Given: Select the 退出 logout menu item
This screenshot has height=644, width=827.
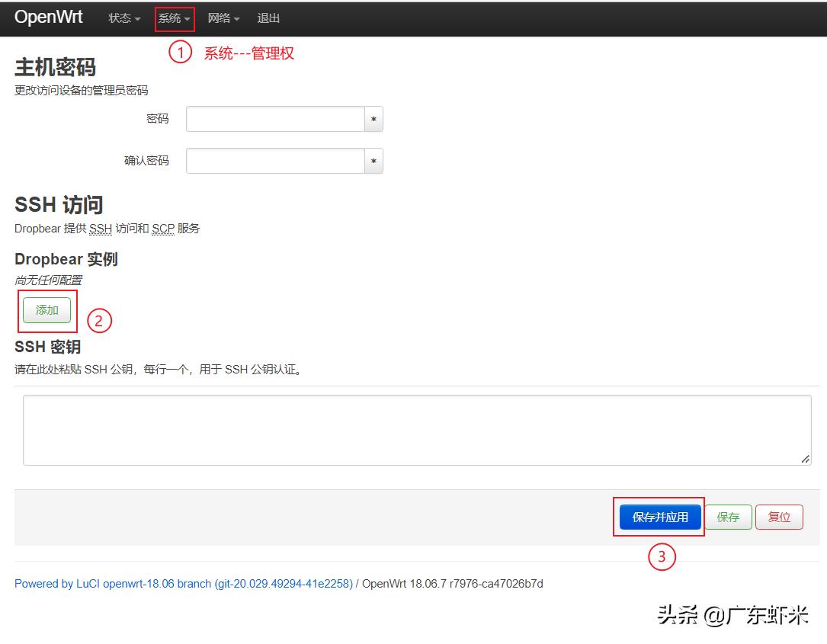Looking at the screenshot, I should 269,18.
